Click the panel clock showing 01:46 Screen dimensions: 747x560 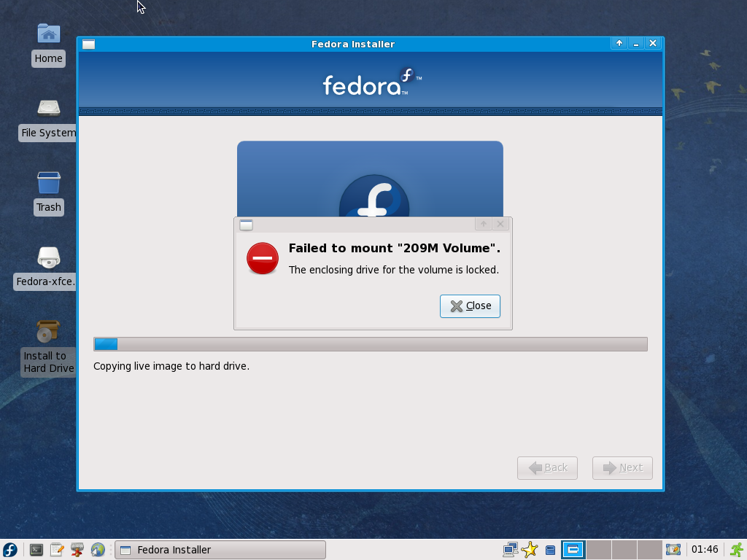point(705,550)
